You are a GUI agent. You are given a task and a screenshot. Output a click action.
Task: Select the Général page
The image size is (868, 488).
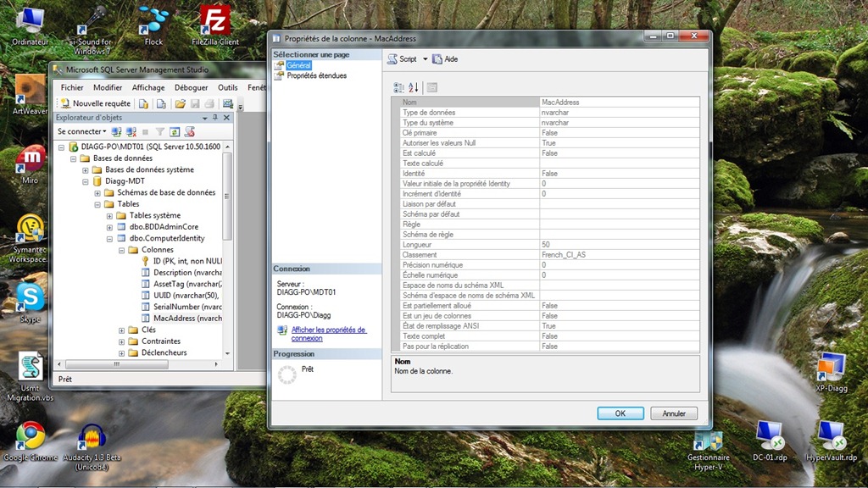[x=299, y=65]
